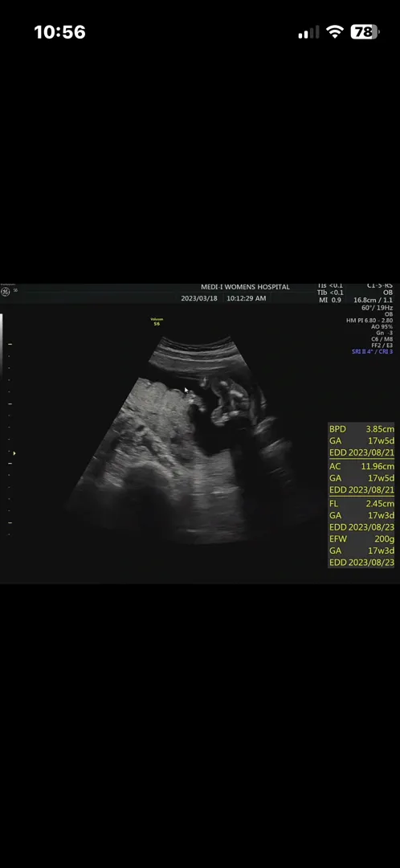
Task: Click the mouse cursor arrow in scan
Action: tap(186, 391)
